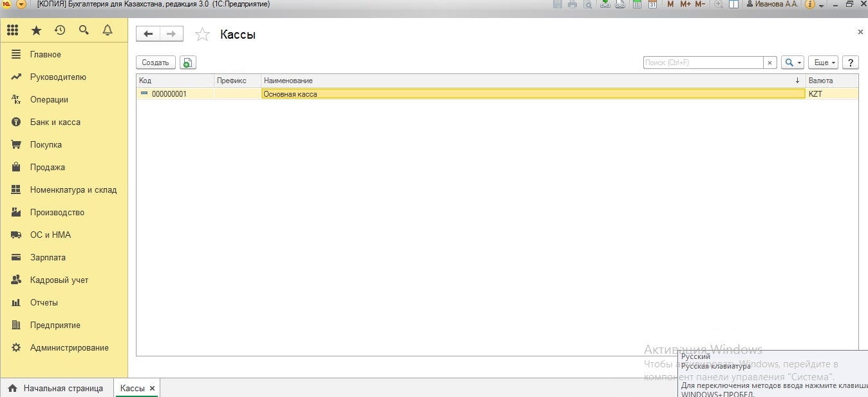Open help with the question mark button
868x397 pixels.
click(851, 63)
